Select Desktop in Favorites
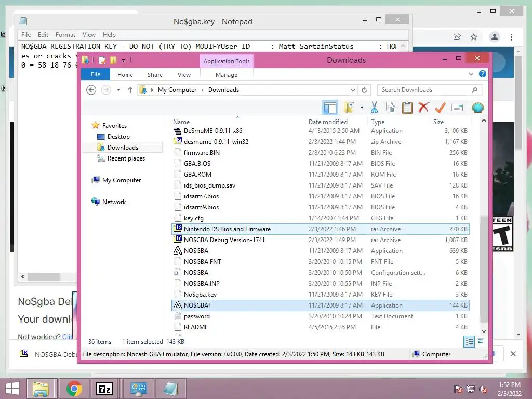Viewport: 532px width, 399px height. tap(118, 137)
